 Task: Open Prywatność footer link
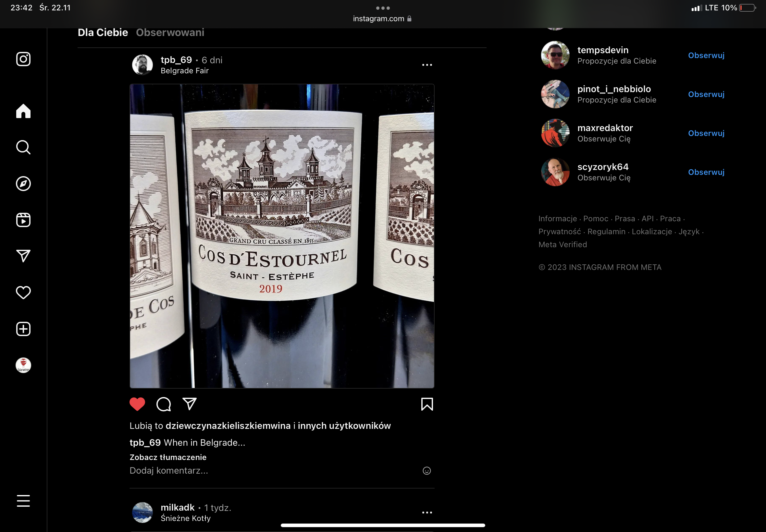[560, 232]
